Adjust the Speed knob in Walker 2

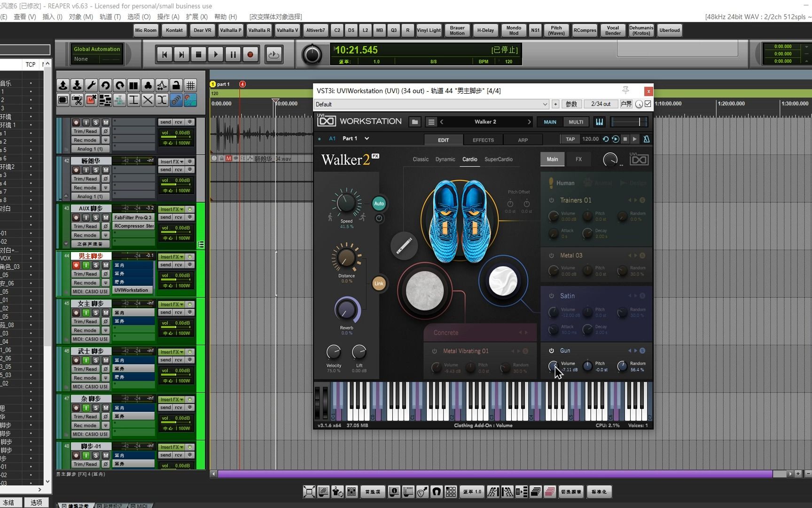(x=346, y=203)
